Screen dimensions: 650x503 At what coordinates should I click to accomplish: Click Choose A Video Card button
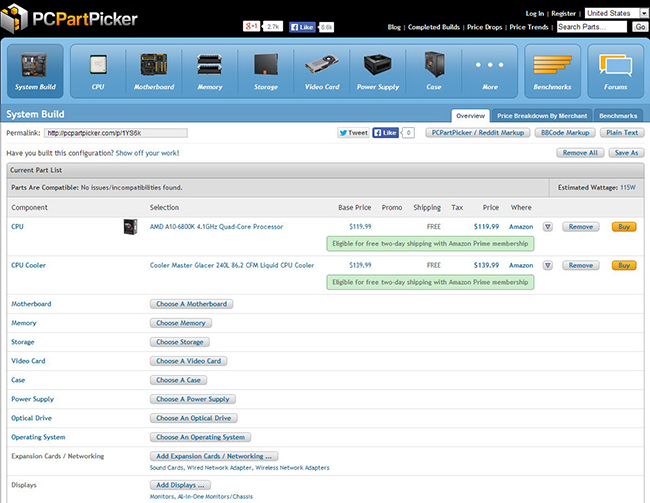click(188, 361)
